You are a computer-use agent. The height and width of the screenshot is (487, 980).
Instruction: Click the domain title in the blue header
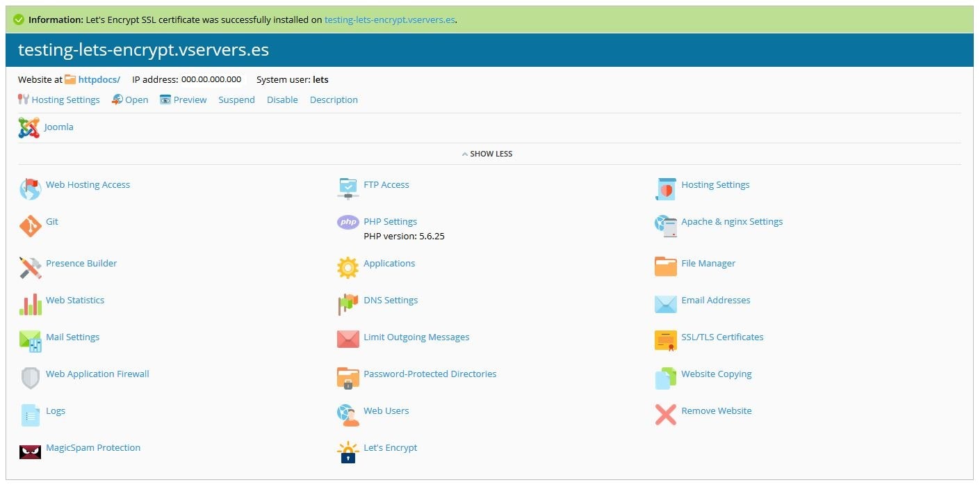point(143,50)
